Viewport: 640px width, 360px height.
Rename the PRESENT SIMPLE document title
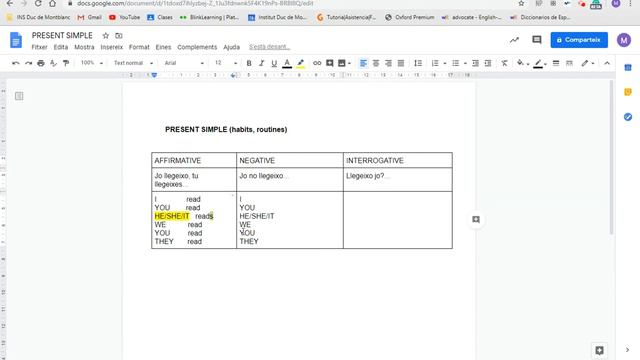coord(62,36)
